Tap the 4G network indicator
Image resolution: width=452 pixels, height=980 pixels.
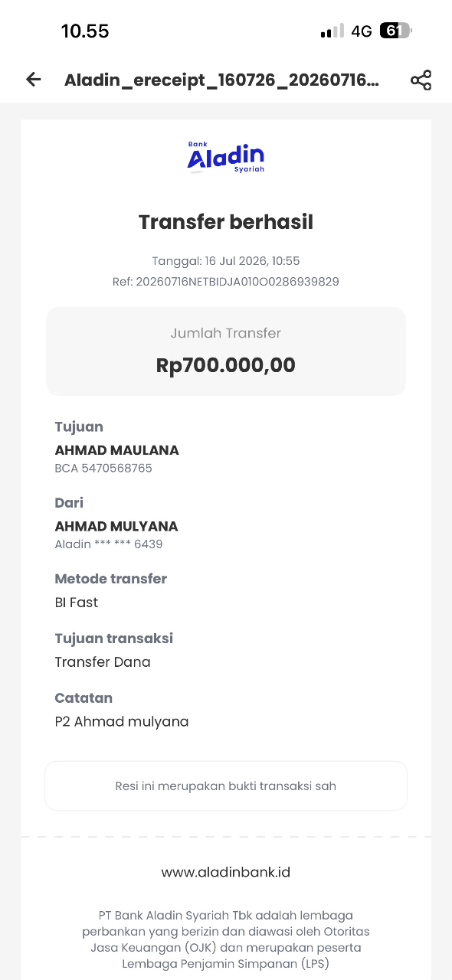pos(362,31)
